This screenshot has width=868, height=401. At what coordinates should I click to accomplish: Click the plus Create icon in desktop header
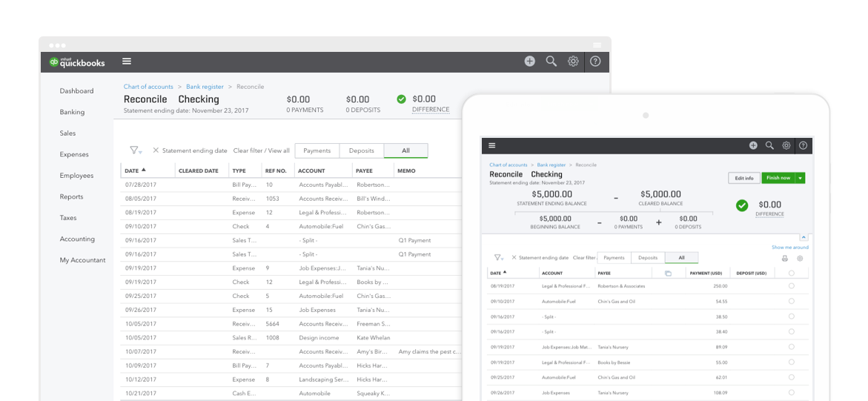point(530,62)
